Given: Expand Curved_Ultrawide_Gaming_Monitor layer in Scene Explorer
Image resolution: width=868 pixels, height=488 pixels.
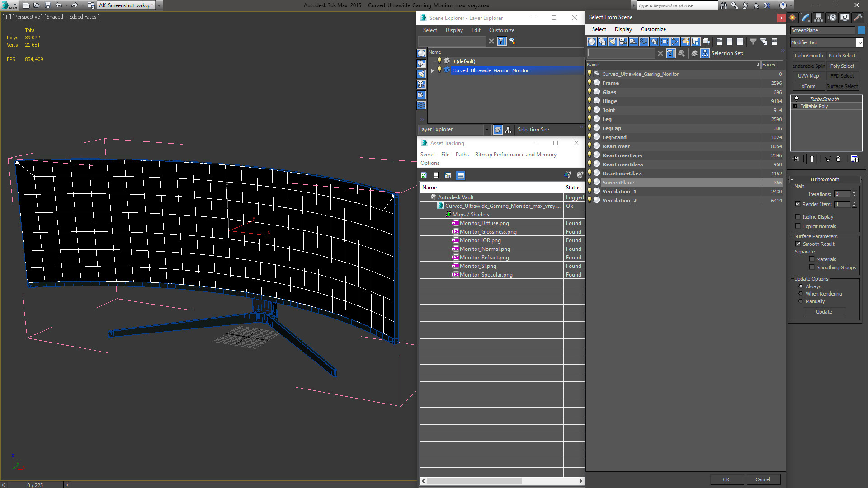Looking at the screenshot, I should 432,70.
